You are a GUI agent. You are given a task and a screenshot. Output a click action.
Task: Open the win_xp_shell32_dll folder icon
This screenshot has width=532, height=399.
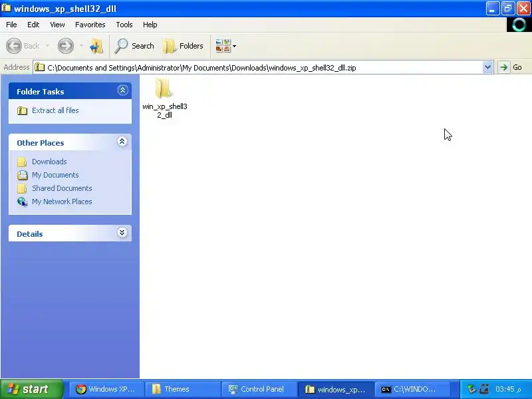coord(164,88)
